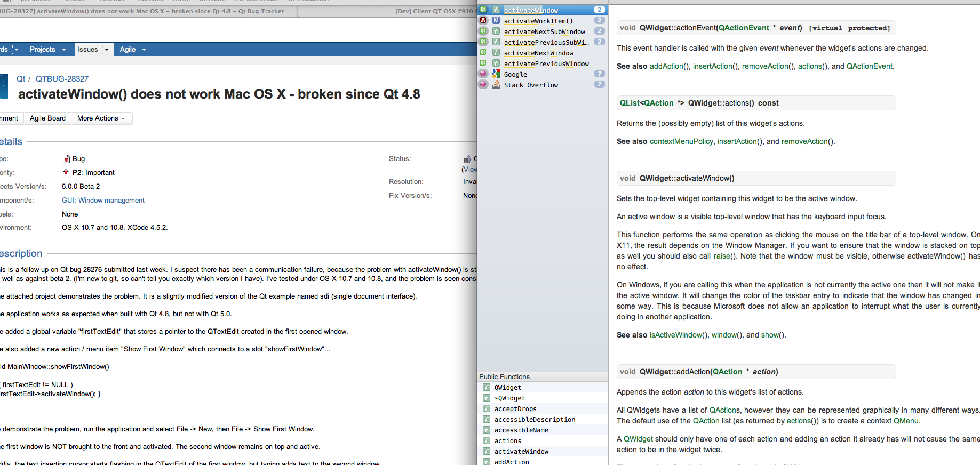980x465 pixels.
Task: Open the GUI: Window management component link
Action: point(103,201)
